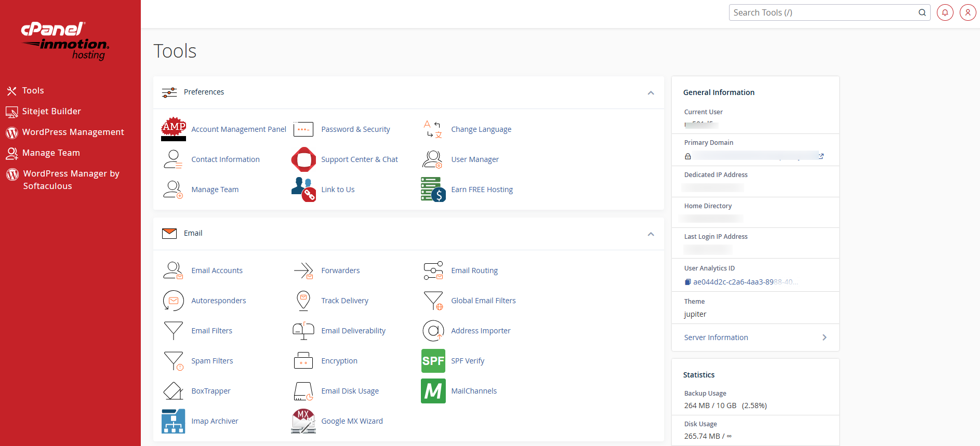Open the notifications bell icon
Screen dimensions: 980x446
coord(945,12)
